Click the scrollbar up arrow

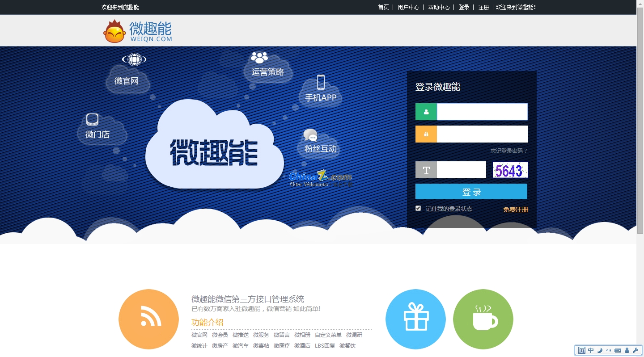pyautogui.click(x=640, y=4)
